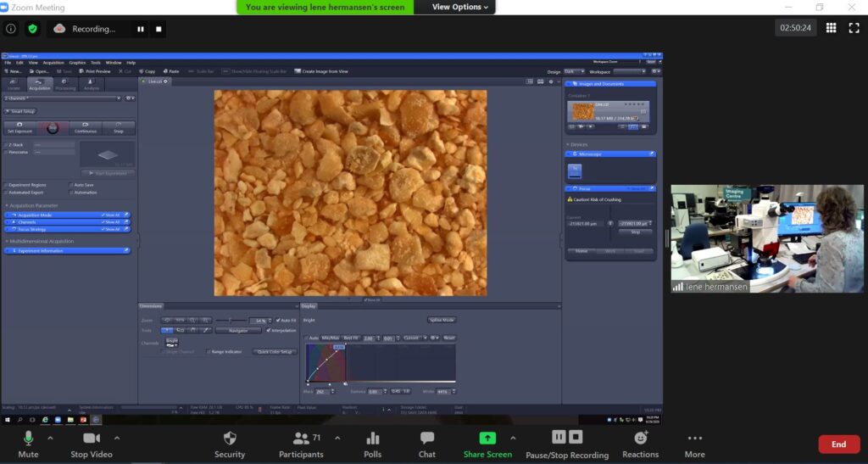Image resolution: width=868 pixels, height=464 pixels.
Task: Open the Acquisition menu in menu bar
Action: pos(53,63)
